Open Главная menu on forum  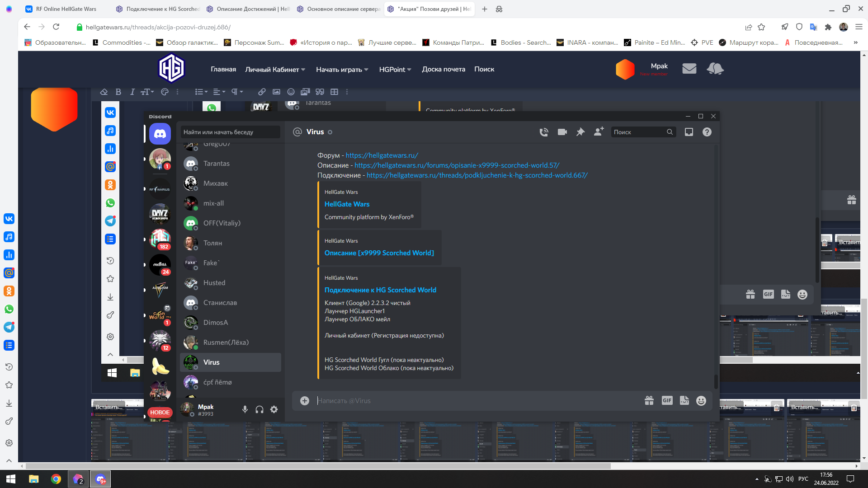tap(223, 69)
